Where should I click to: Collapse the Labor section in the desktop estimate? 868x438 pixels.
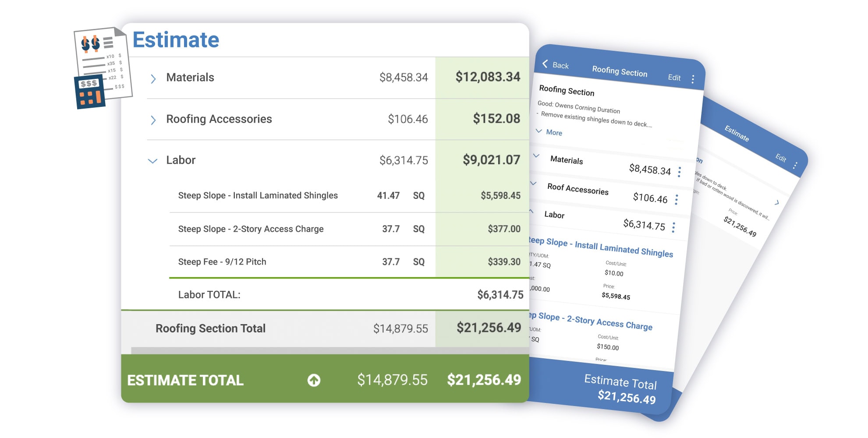(x=153, y=160)
